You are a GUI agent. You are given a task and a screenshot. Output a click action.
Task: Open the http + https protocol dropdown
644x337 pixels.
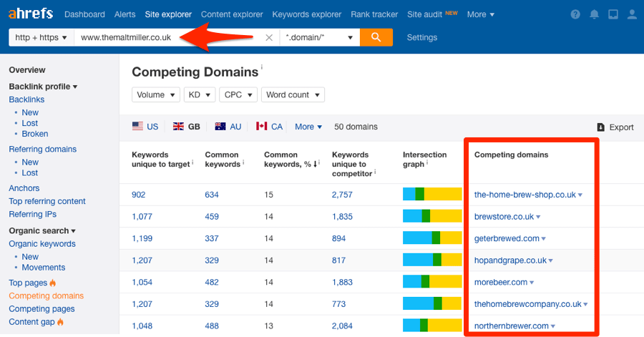41,37
